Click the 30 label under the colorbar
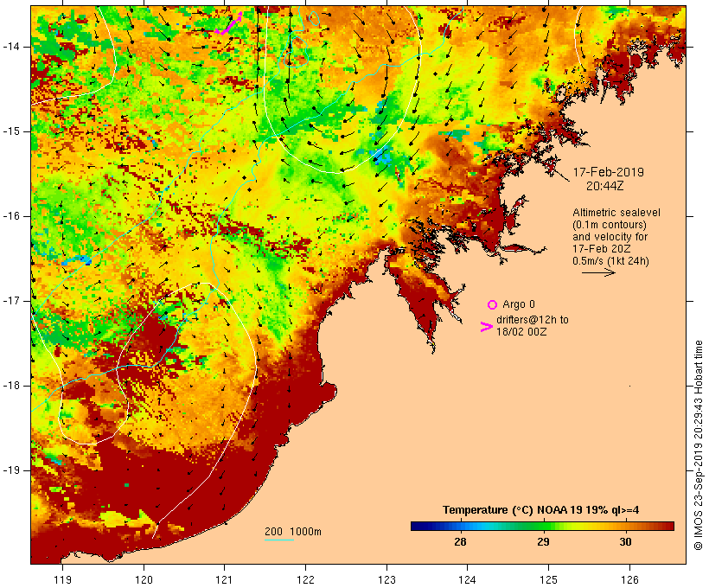This screenshot has height=588, width=709. coord(625,541)
